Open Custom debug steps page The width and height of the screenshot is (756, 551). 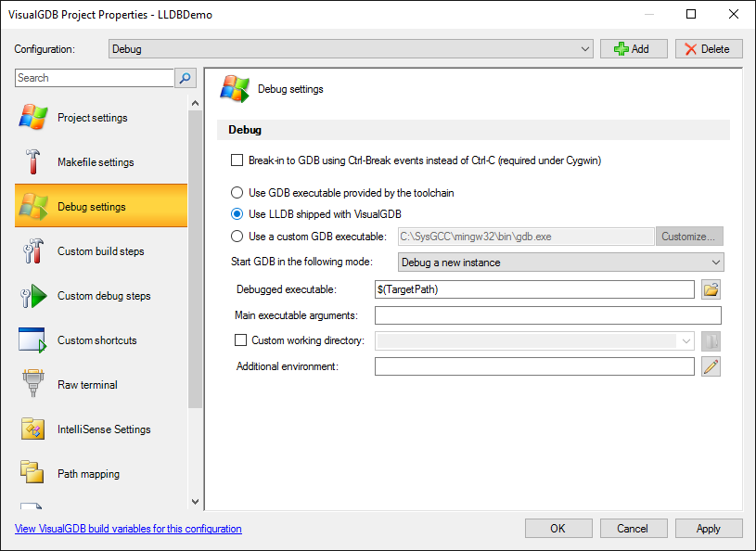tap(101, 296)
